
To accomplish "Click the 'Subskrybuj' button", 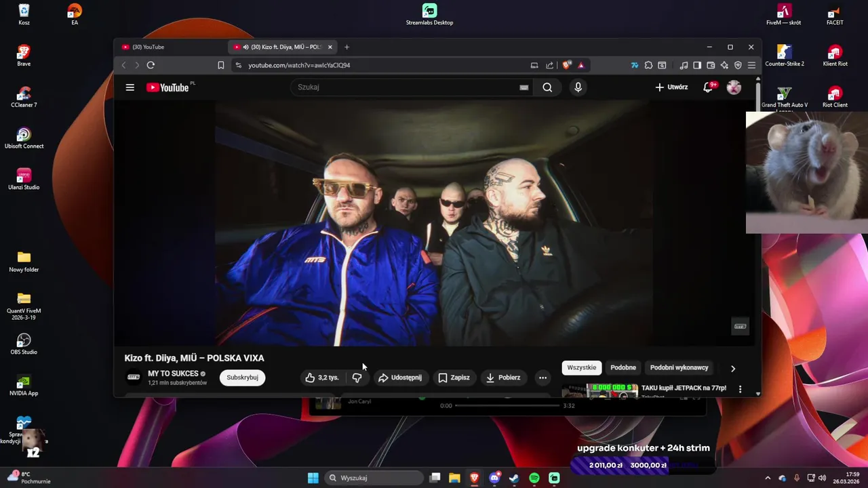I will pos(242,378).
